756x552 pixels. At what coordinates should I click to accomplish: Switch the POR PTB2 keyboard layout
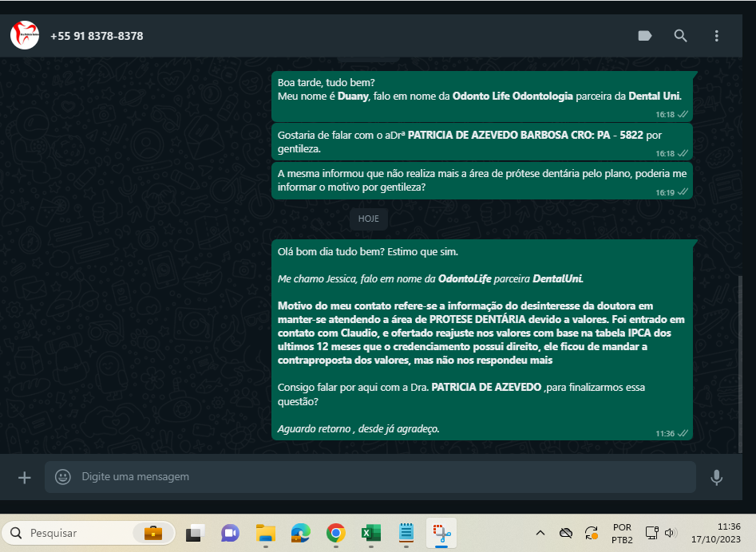(622, 533)
